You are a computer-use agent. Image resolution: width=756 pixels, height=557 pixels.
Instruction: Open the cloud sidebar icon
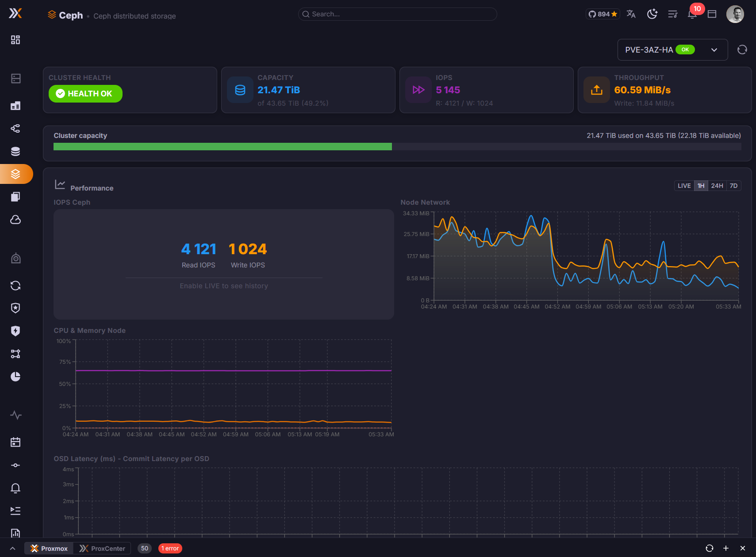click(15, 220)
